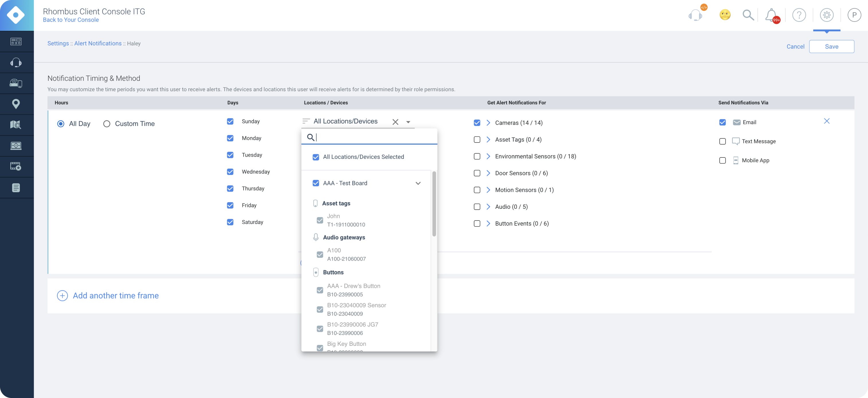Check the Asset Tags alert checkbox
868x398 pixels.
477,140
